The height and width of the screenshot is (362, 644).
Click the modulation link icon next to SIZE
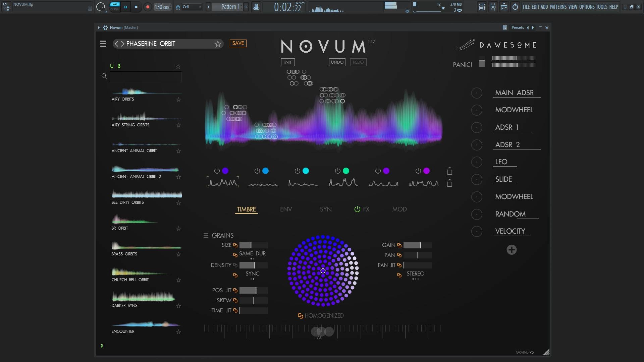[235, 245]
